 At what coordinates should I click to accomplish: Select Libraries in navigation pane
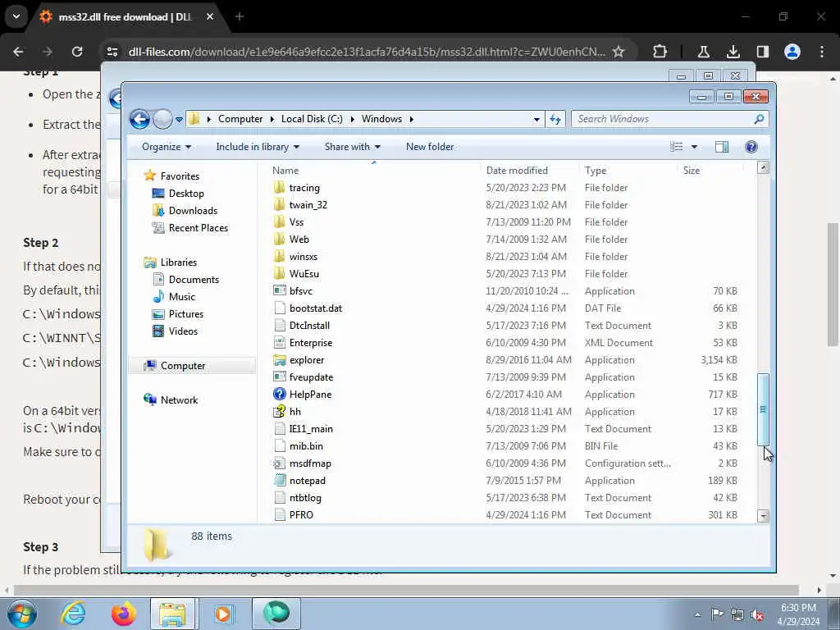pos(178,262)
